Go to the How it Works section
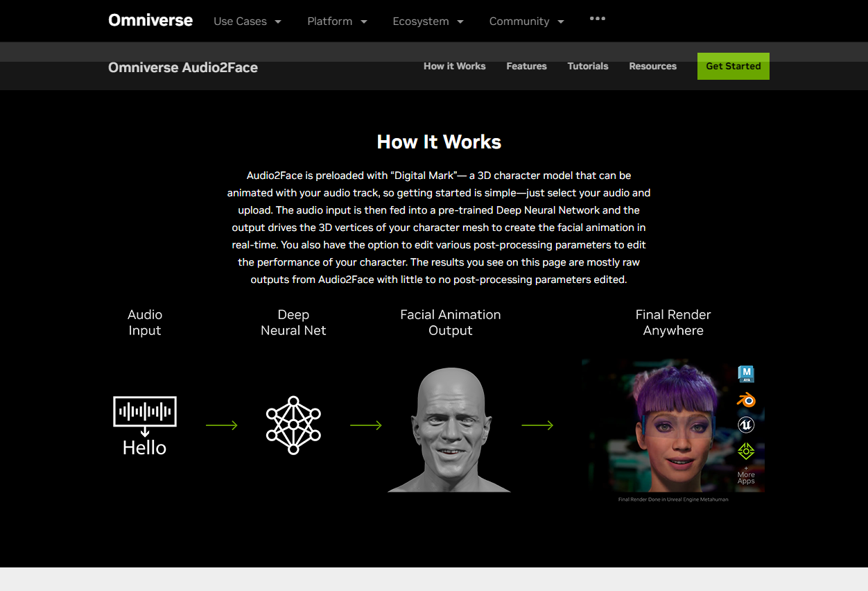Screen dimensions: 868x591 click(x=454, y=67)
